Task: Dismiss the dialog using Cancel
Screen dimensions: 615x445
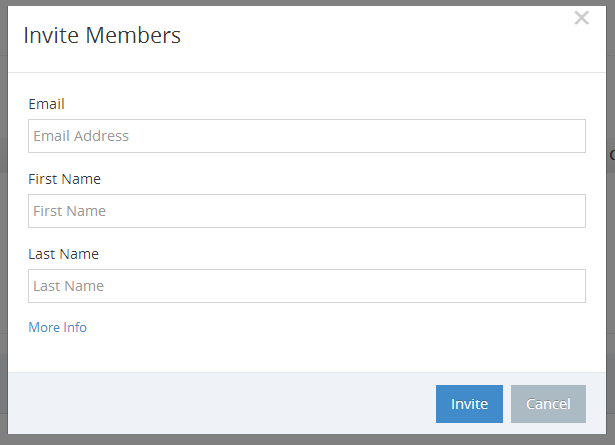Action: pos(548,404)
